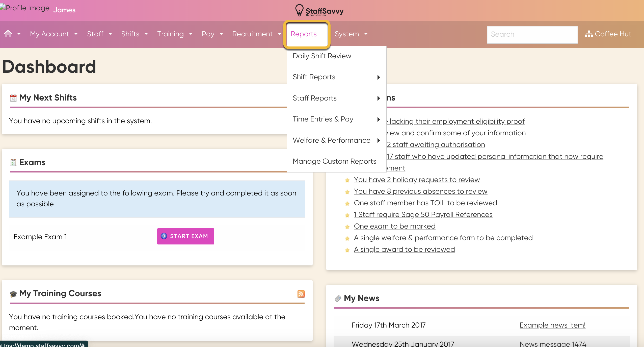Select the Example Exam 1 text

click(x=40, y=237)
